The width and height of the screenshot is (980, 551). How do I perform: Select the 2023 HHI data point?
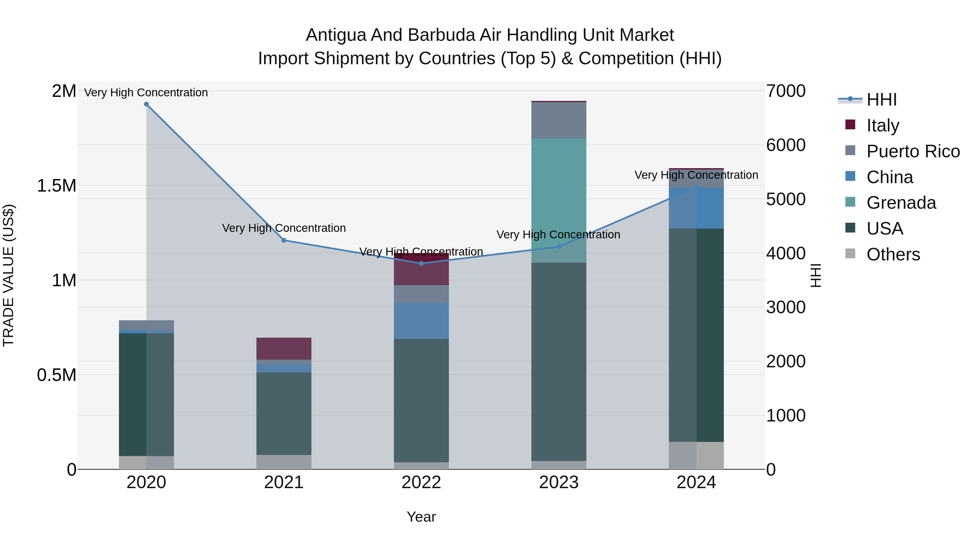coord(559,247)
